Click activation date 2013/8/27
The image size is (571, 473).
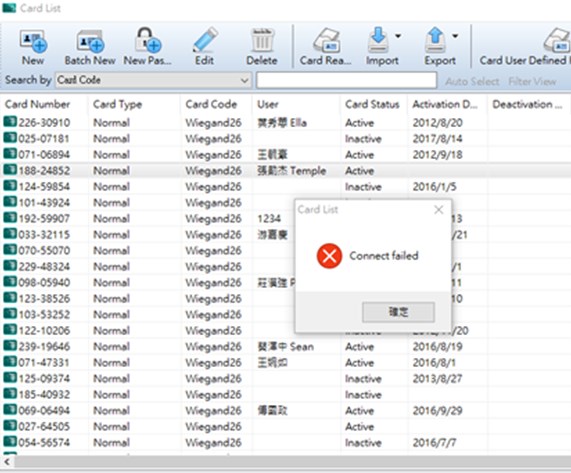point(438,379)
